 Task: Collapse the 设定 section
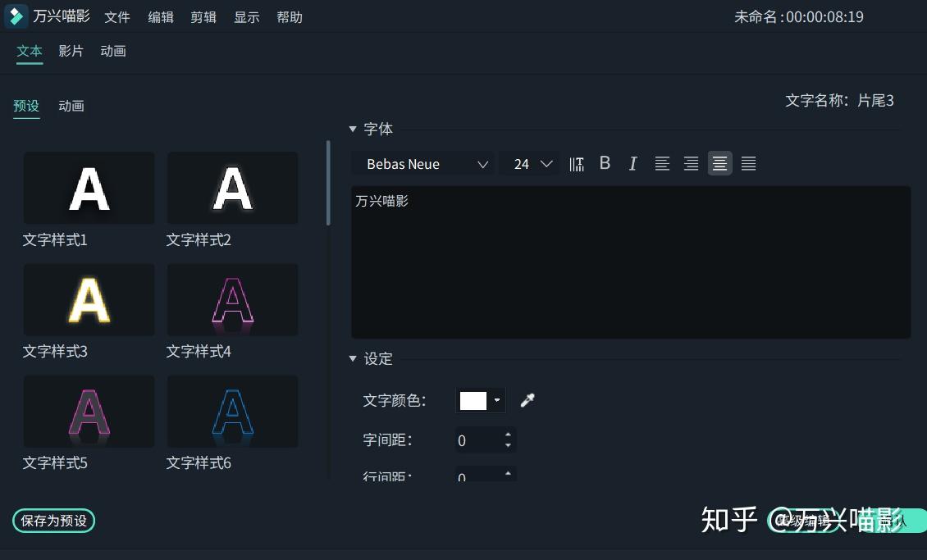point(353,358)
